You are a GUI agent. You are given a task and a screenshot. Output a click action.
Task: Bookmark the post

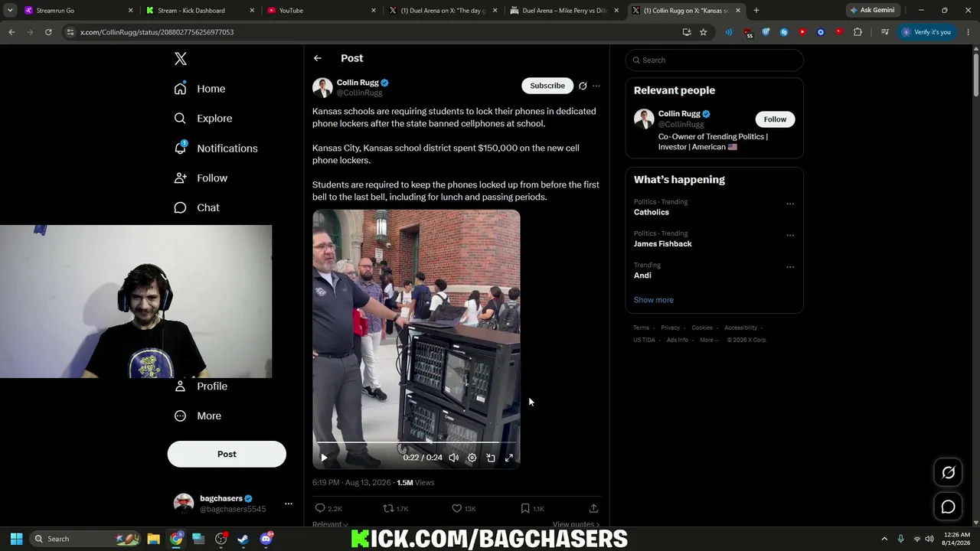click(x=525, y=508)
